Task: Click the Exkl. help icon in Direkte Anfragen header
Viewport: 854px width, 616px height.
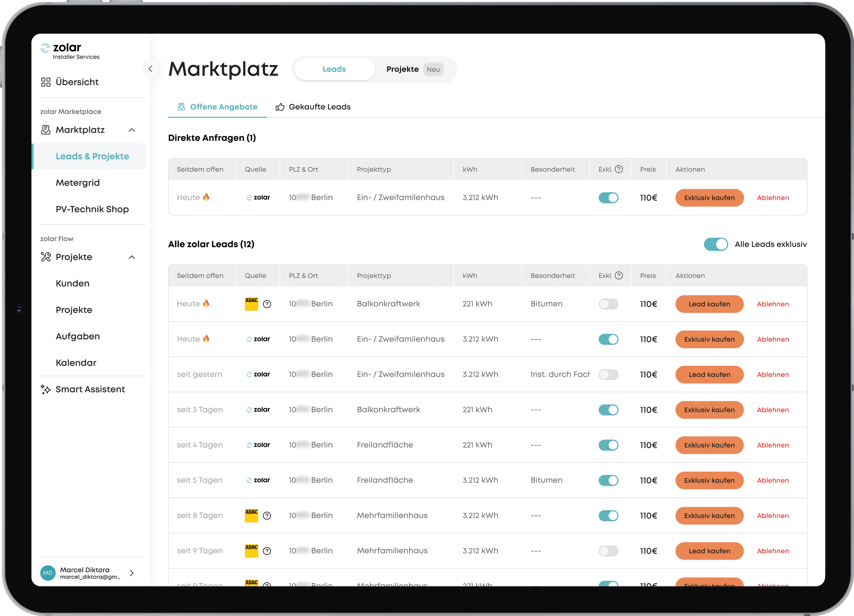Action: pos(619,169)
